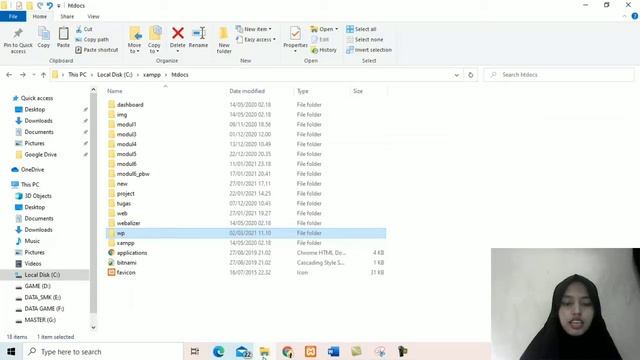This screenshot has height=360, width=640.
Task: Open OneDrive in navigation pane
Action: coord(32,169)
